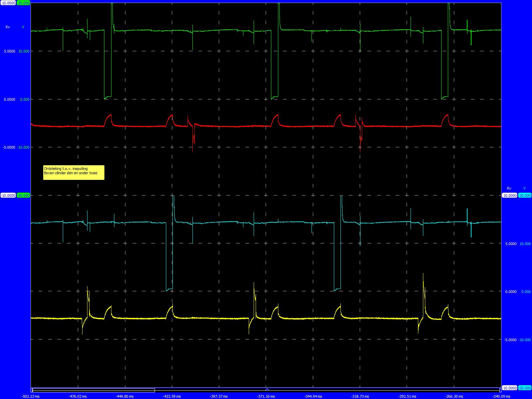This screenshot has width=532, height=399.
Task: Click the cyan V unit label on right
Action: coord(524,189)
